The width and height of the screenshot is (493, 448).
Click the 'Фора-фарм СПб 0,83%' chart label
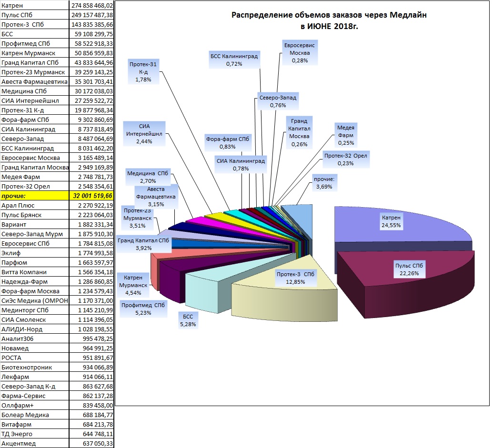pyautogui.click(x=228, y=143)
